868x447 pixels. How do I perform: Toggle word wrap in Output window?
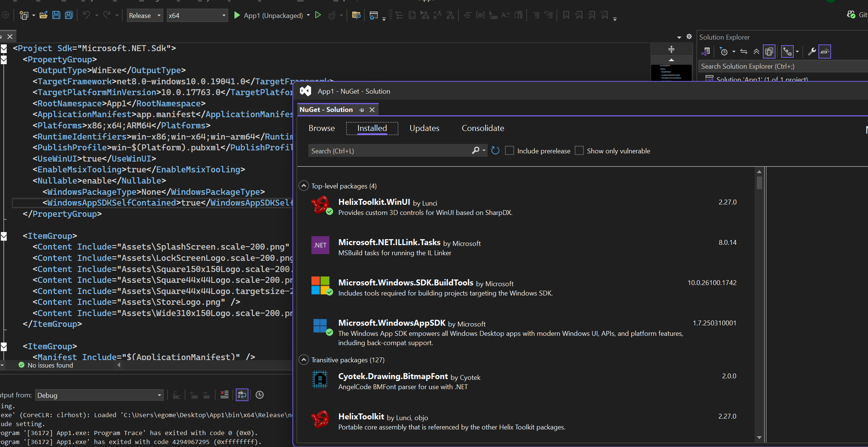coord(242,395)
